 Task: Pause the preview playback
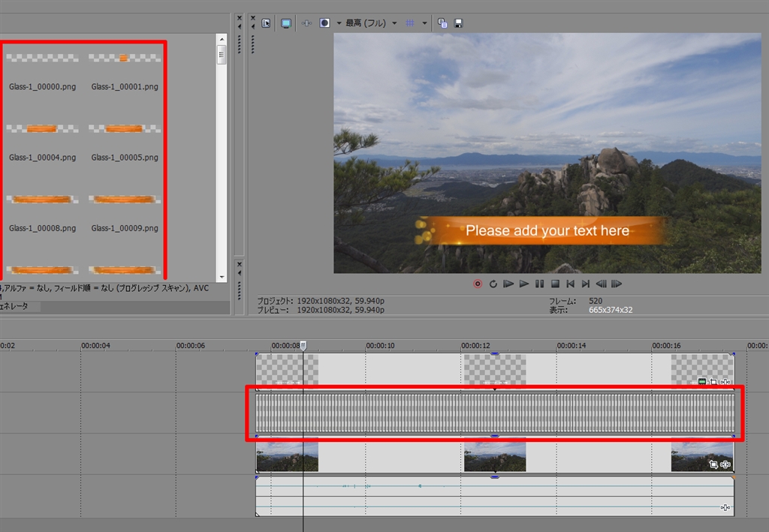coord(539,284)
